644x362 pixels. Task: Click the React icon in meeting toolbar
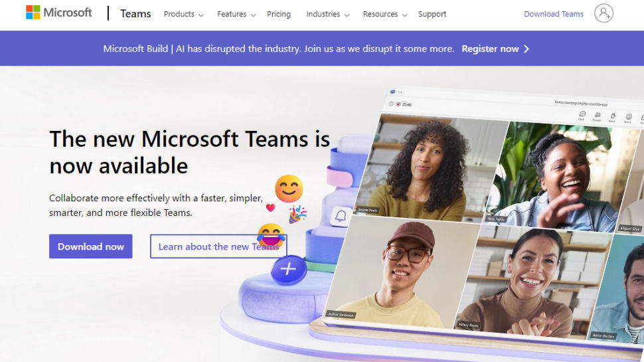click(x=628, y=118)
